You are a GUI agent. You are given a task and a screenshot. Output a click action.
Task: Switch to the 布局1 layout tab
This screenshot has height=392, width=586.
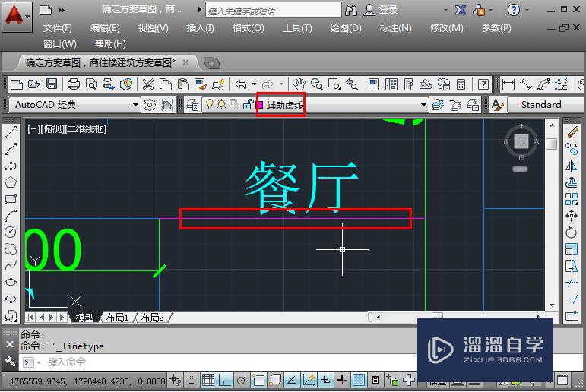117,318
